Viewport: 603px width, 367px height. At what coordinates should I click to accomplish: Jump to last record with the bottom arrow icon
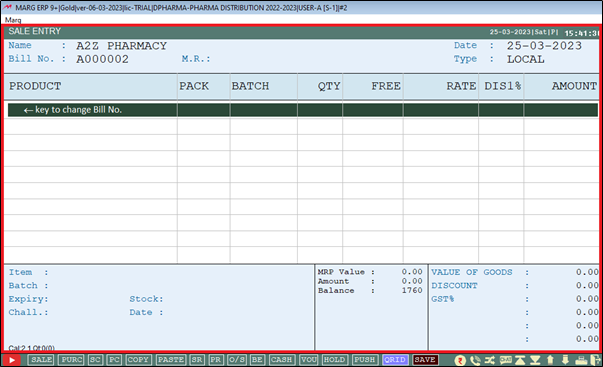[x=535, y=360]
